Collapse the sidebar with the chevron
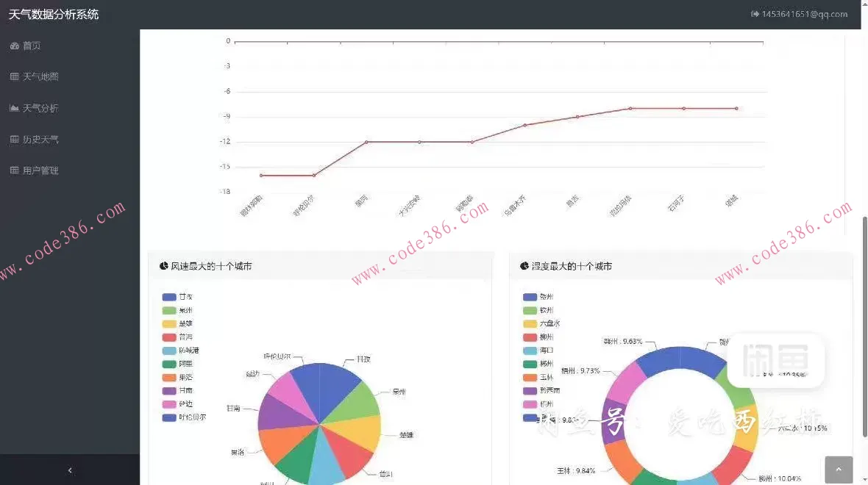The width and height of the screenshot is (868, 485). point(70,470)
